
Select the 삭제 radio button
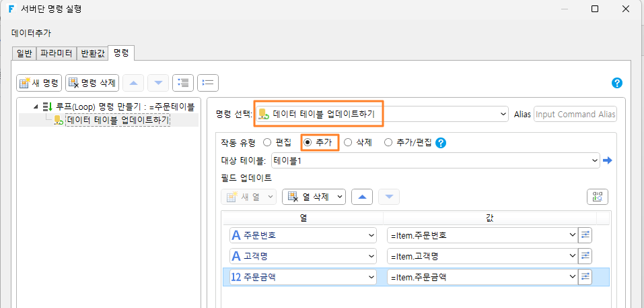tap(358, 143)
